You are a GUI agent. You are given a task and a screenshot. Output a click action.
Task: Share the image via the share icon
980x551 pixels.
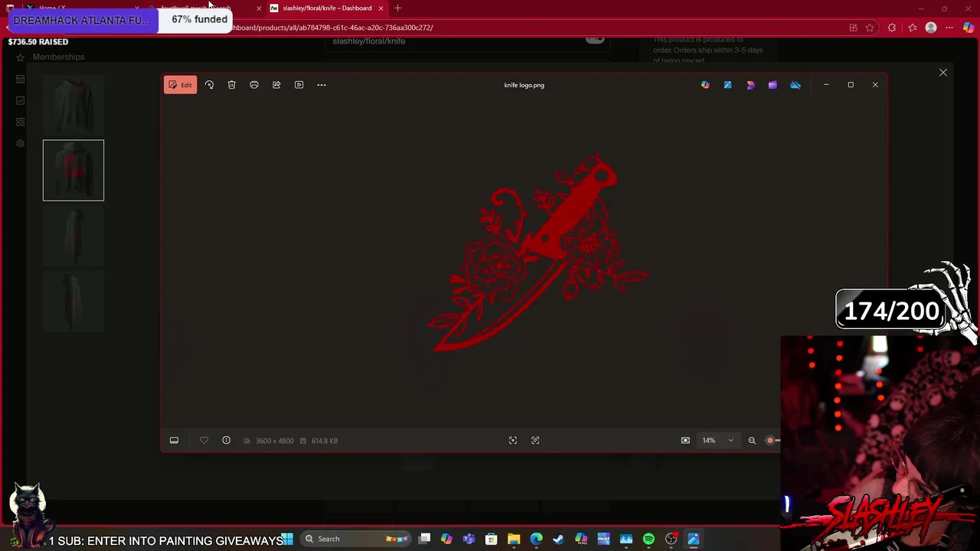(x=276, y=85)
